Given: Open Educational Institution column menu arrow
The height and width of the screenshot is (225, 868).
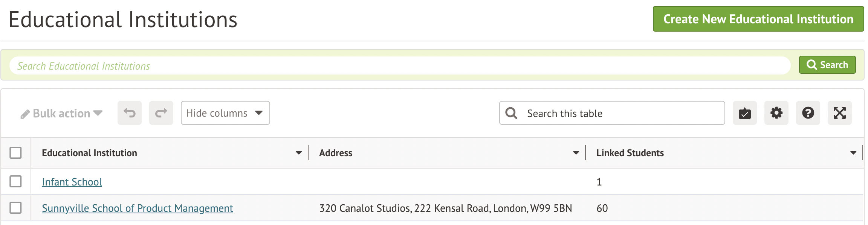Looking at the screenshot, I should [299, 153].
